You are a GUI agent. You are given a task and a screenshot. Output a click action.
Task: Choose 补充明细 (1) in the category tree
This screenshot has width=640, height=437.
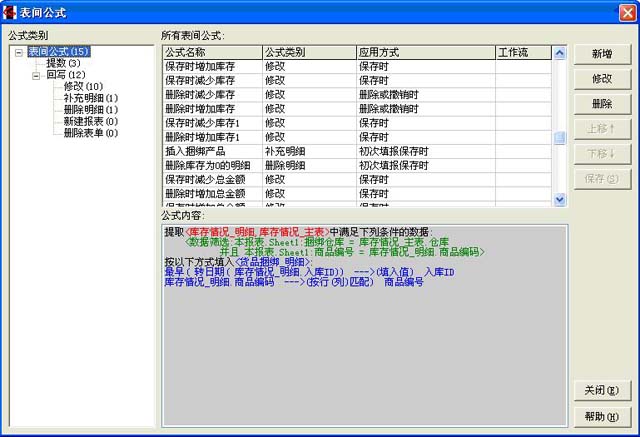coord(90,98)
